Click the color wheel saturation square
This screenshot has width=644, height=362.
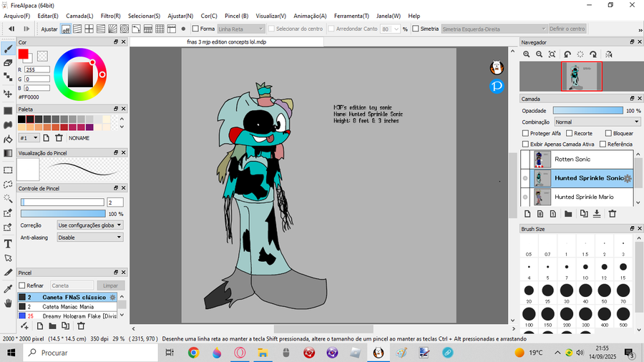(80, 74)
